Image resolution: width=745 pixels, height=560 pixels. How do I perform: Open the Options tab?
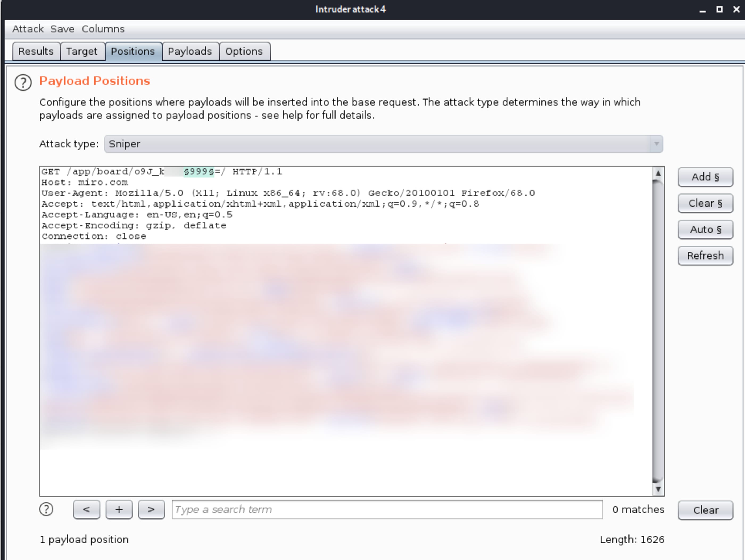point(244,51)
